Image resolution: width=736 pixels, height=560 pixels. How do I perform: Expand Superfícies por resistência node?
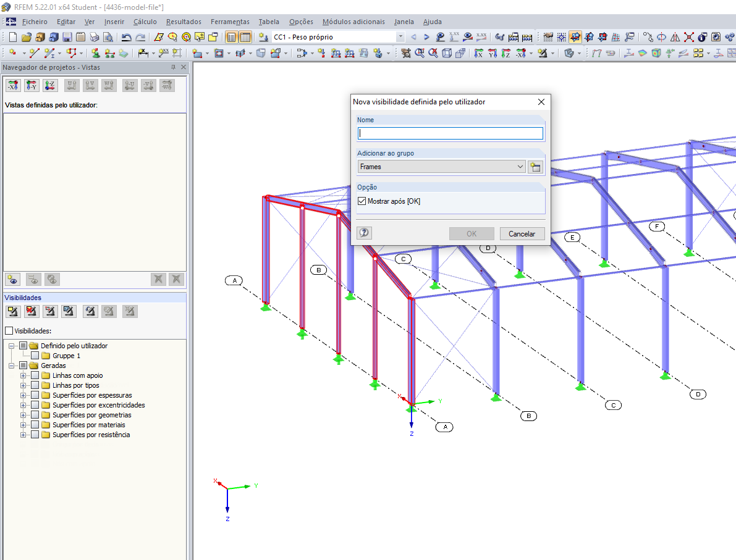point(23,435)
